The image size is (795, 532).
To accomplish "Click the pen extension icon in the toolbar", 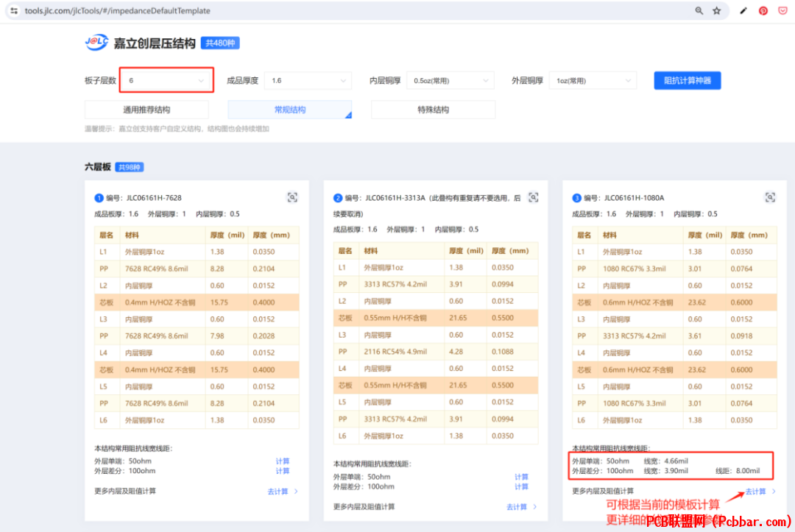I will coord(743,10).
